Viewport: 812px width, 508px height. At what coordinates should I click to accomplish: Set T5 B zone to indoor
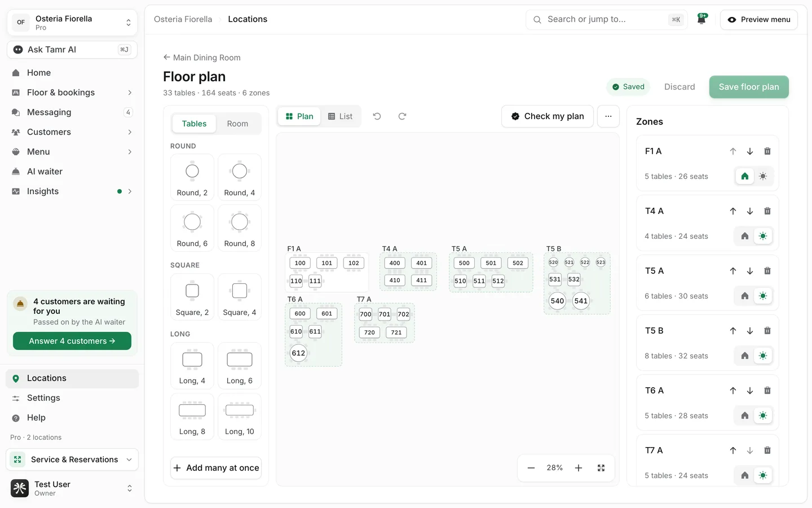(x=744, y=356)
